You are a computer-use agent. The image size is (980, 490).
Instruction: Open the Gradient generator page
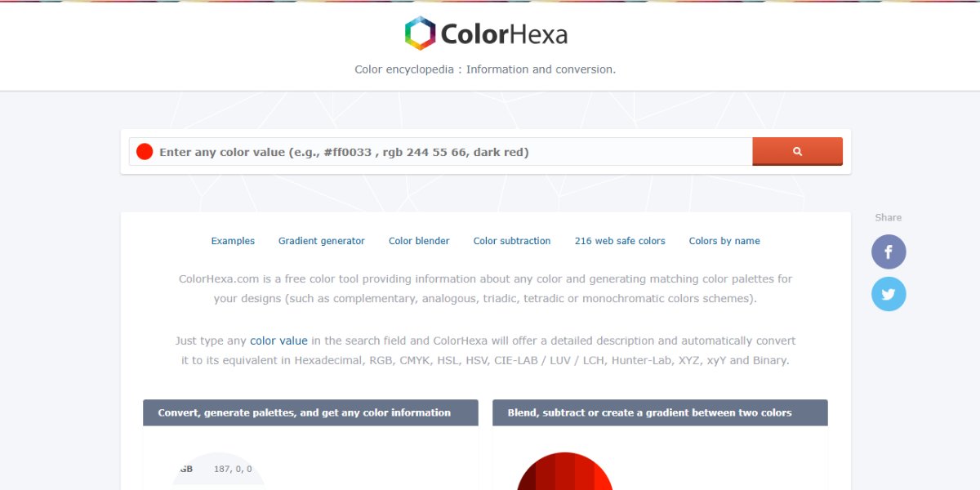(x=321, y=240)
